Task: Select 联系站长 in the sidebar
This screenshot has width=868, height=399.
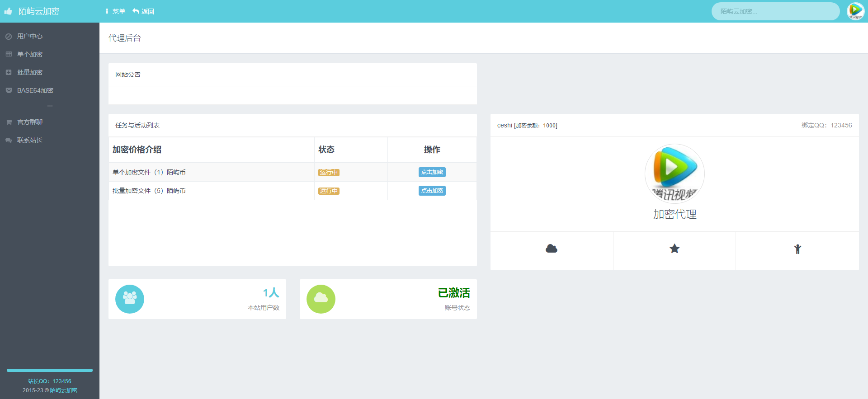Action: point(30,140)
